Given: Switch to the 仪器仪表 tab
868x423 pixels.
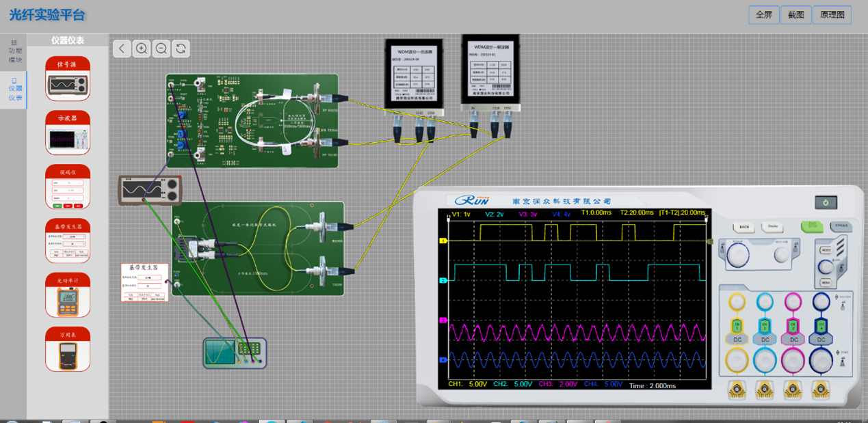Looking at the screenshot, I should click(14, 90).
